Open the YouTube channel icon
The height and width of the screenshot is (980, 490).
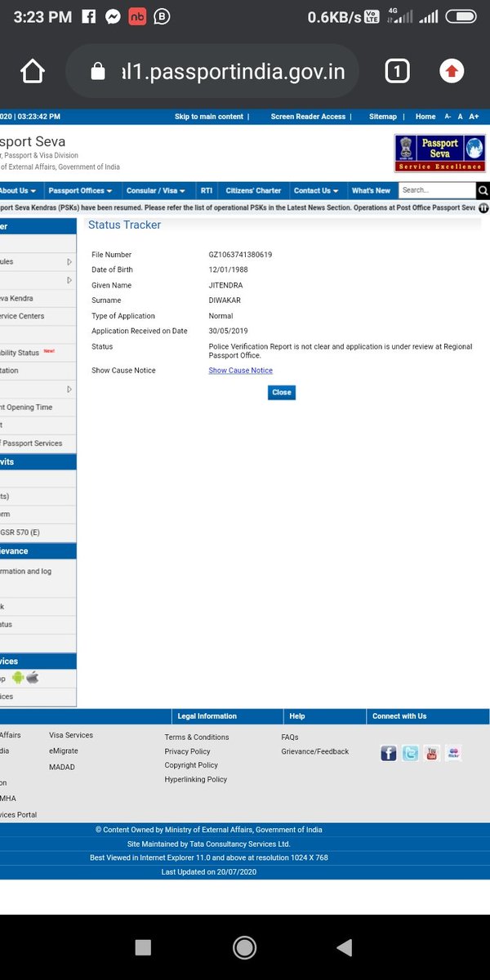431,753
